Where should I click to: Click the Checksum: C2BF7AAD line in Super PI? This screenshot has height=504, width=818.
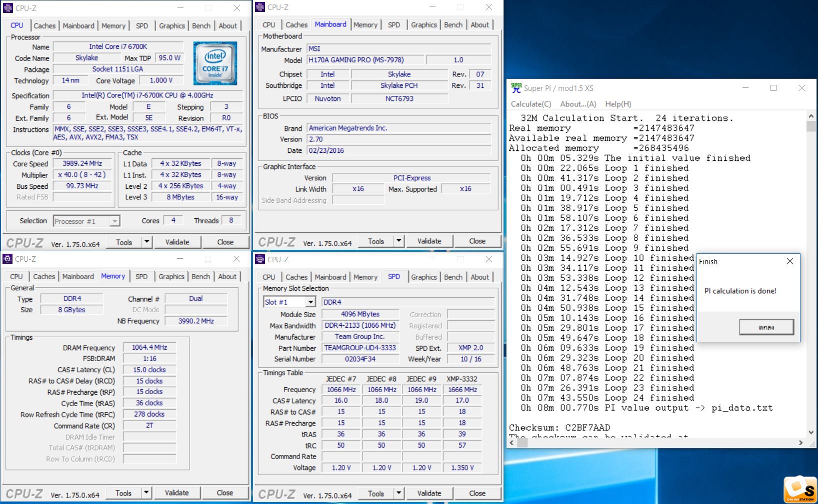[559, 428]
